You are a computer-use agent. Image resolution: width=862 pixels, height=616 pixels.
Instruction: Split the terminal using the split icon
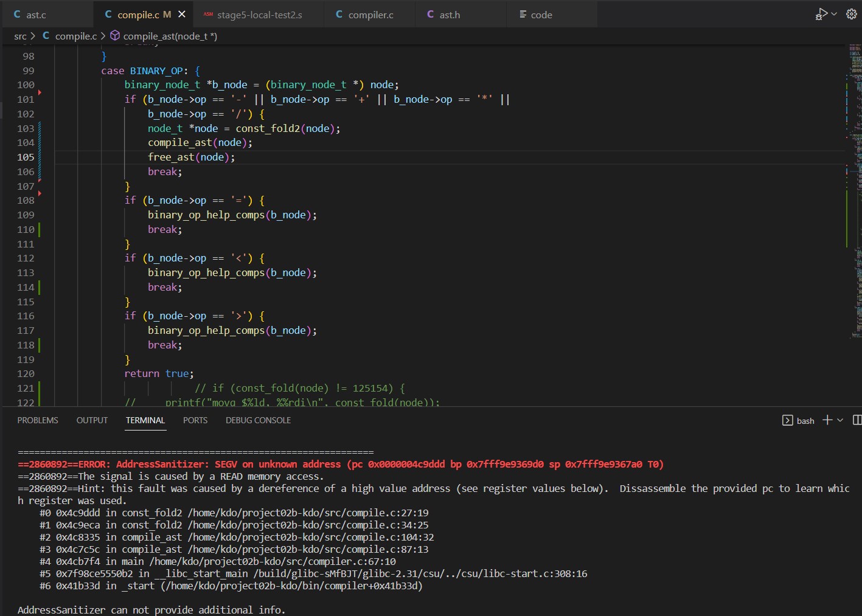[x=857, y=420]
